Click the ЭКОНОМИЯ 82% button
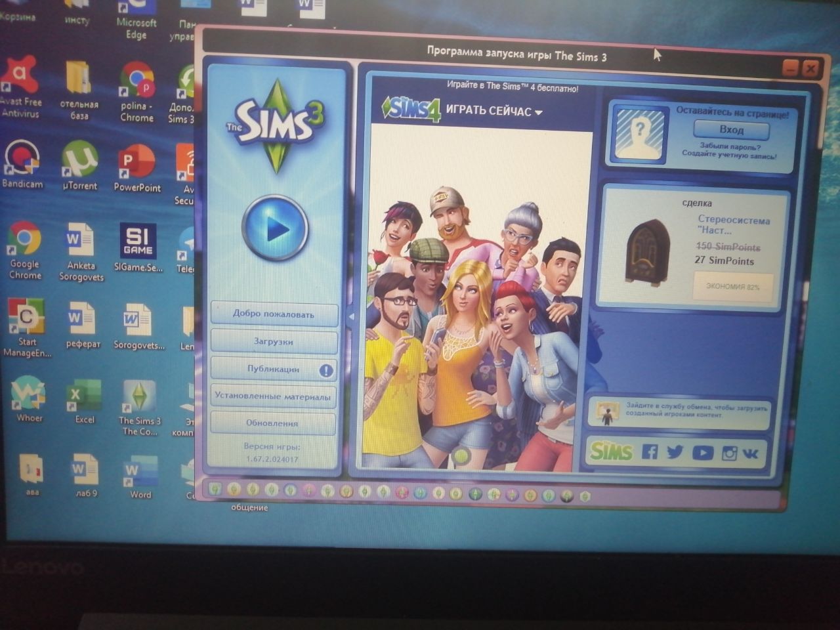 pos(733,286)
